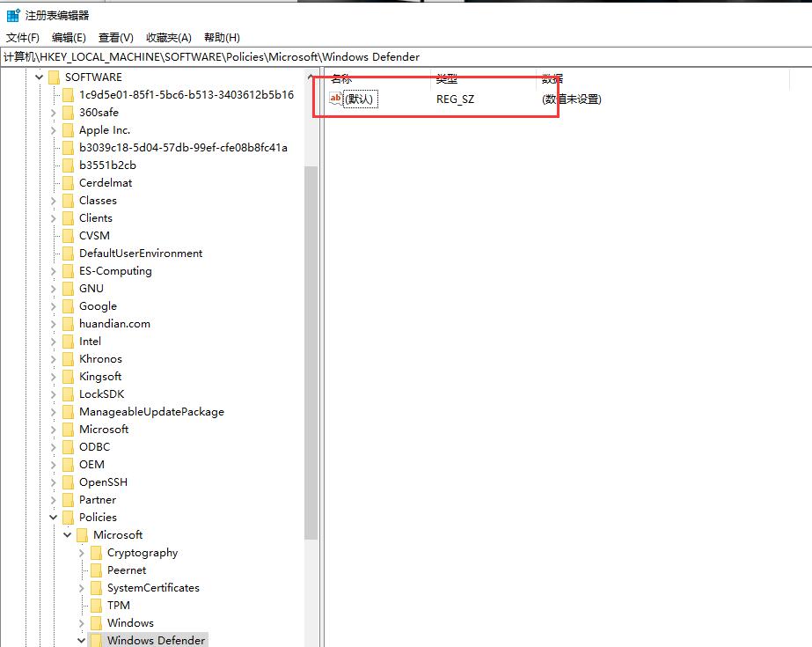Expand the Windows key under Policies

(81, 623)
